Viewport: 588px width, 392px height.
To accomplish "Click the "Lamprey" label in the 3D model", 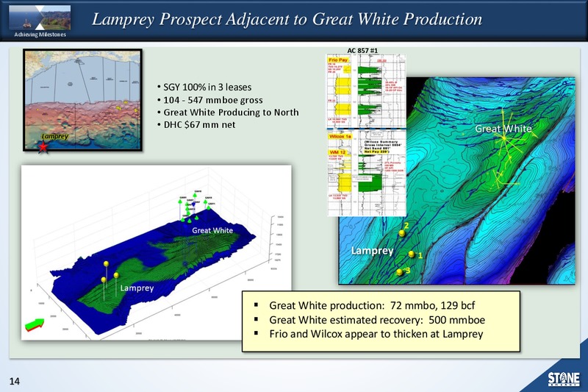I will tap(137, 288).
